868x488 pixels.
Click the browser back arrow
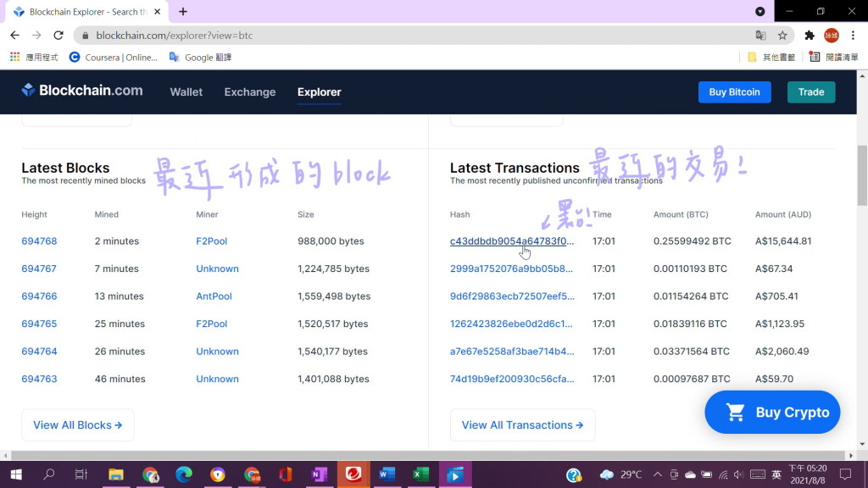15,36
